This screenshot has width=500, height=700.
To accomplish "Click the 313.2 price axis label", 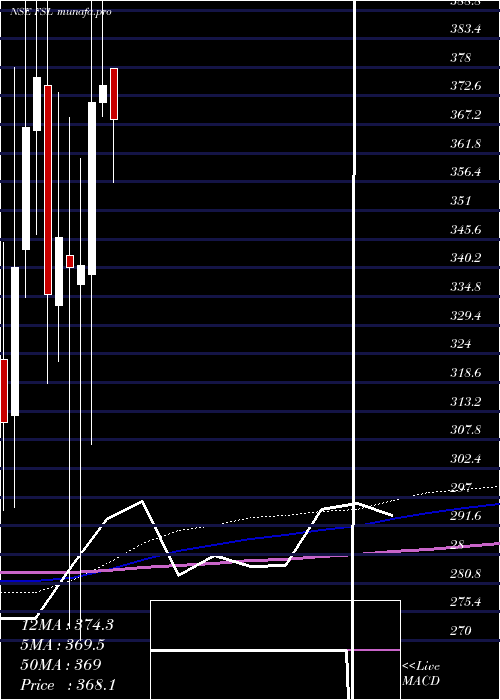I will pos(466,401).
